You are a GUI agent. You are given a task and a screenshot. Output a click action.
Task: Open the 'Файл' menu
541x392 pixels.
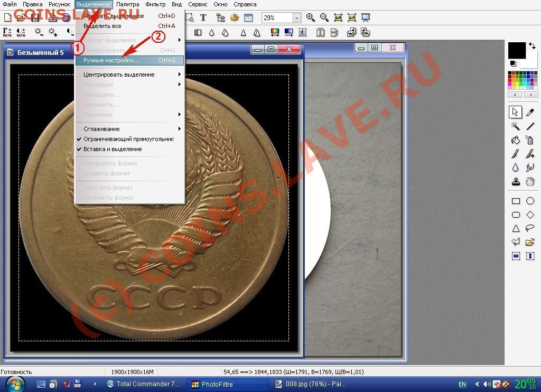tap(10, 4)
